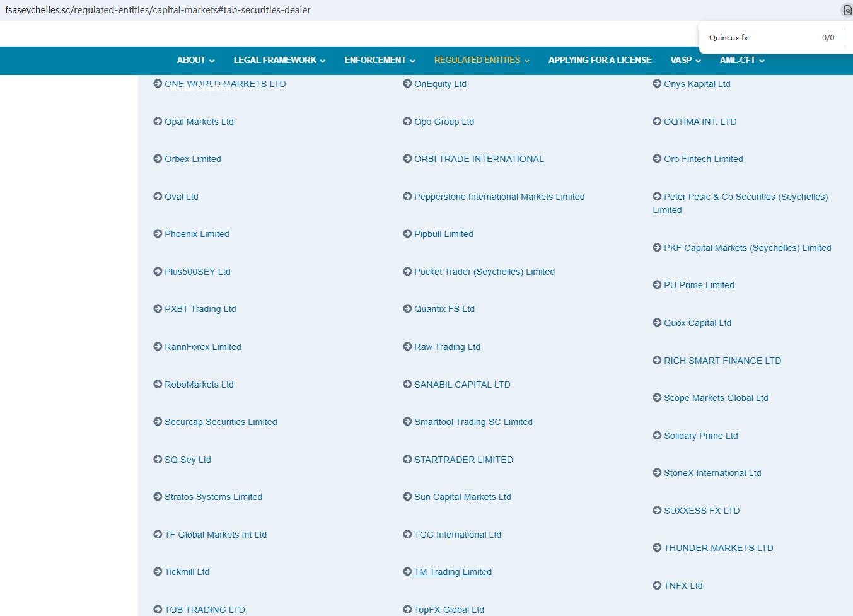The height and width of the screenshot is (616, 853).
Task: Click the arrow icon beside Opo Group Ltd
Action: [x=407, y=121]
